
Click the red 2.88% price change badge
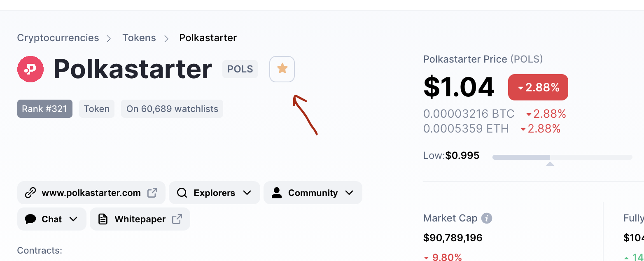pyautogui.click(x=538, y=87)
